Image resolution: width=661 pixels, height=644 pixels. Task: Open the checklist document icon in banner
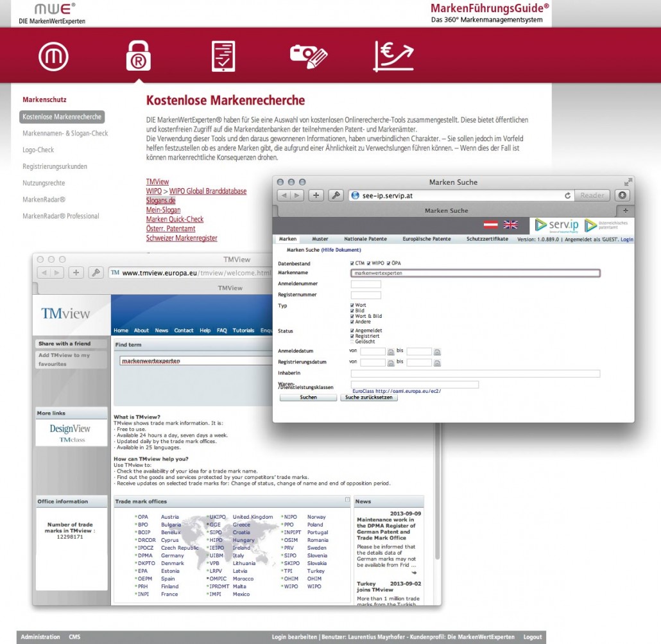[x=223, y=56]
